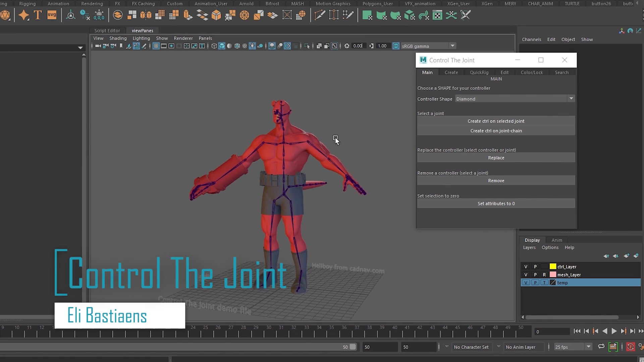Select the Text tool icon on the shelf
The height and width of the screenshot is (362, 644).
tap(37, 15)
